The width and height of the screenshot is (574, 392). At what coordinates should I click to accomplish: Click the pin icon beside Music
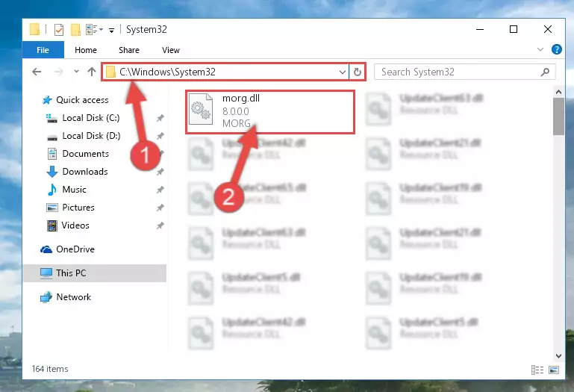(160, 190)
